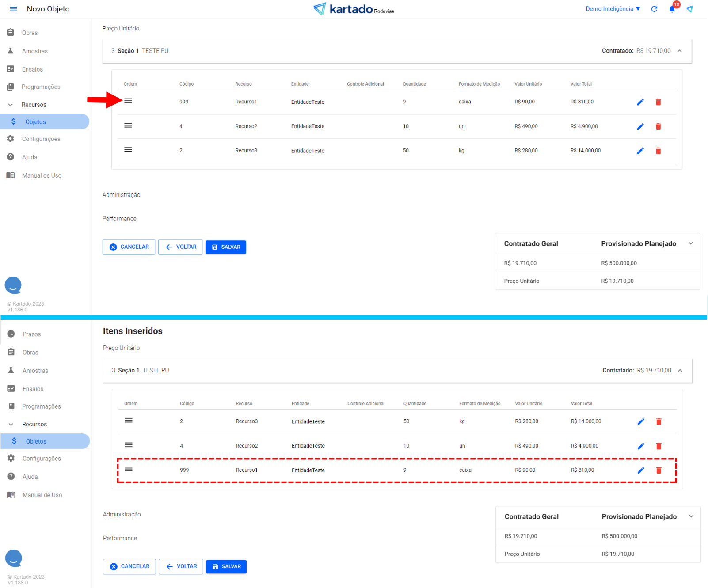
Task: Grab the drag handle indicated by red arrow
Action: point(128,101)
